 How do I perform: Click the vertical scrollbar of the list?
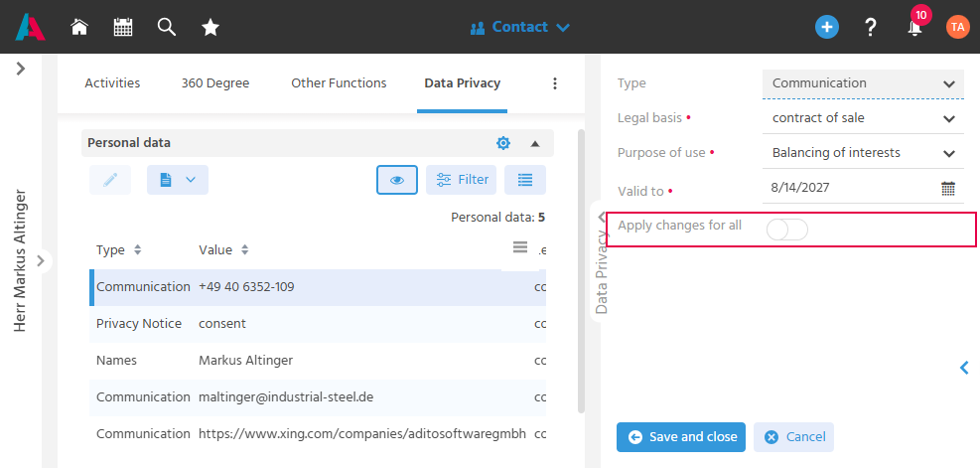[x=581, y=271]
